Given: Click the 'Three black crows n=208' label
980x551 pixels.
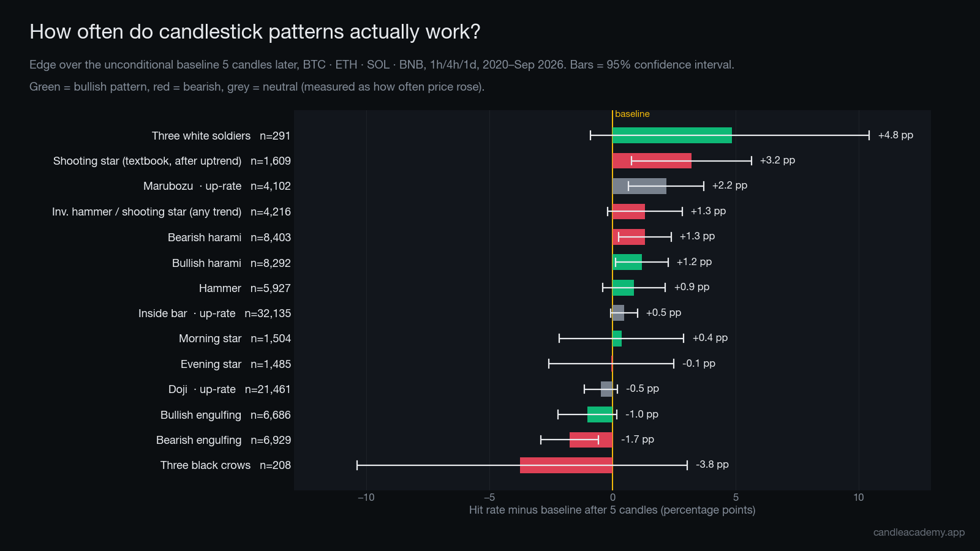Looking at the screenshot, I should (x=225, y=465).
